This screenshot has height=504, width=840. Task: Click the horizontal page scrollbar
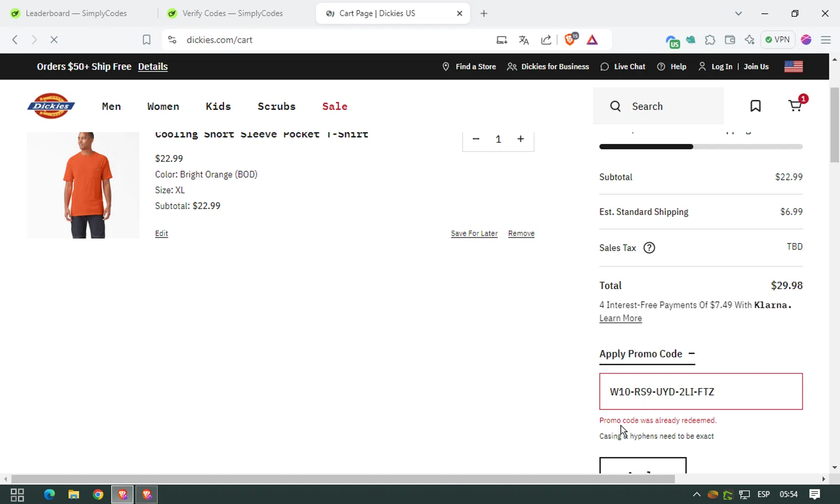pyautogui.click(x=343, y=479)
